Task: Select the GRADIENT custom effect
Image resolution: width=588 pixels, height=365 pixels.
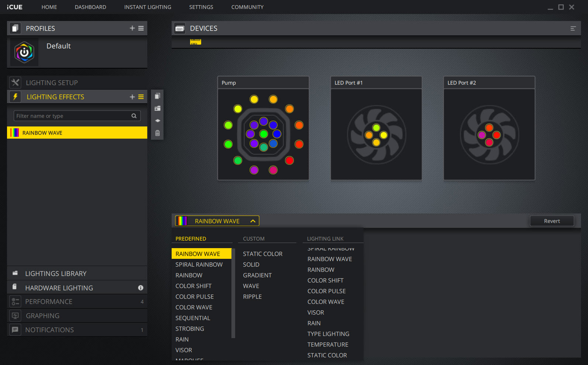Action: tap(257, 275)
